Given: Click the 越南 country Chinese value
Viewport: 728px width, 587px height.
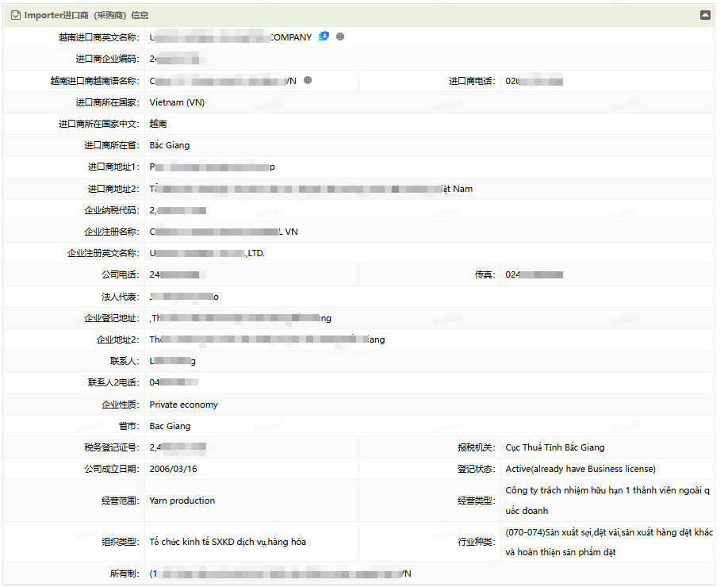Looking at the screenshot, I should point(159,124).
